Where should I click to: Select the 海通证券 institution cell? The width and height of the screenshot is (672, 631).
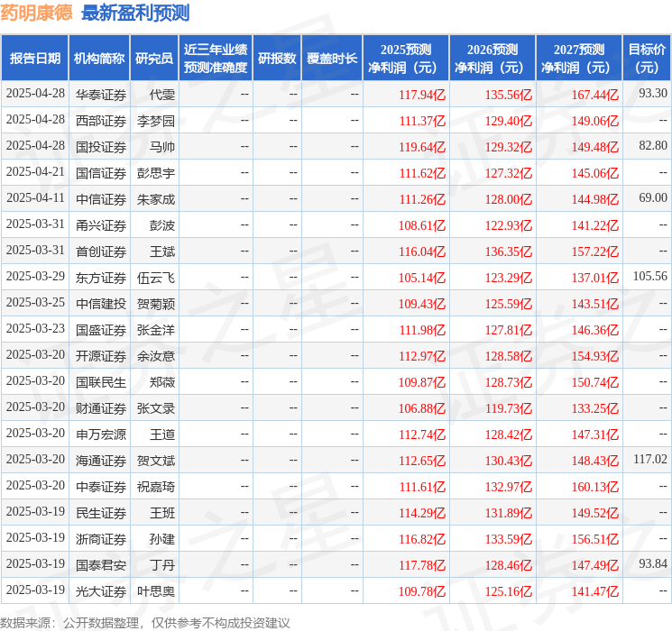[101, 461]
